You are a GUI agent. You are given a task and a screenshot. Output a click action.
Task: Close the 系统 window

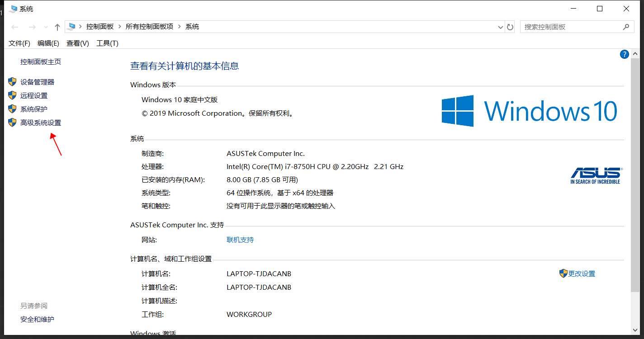coord(626,9)
